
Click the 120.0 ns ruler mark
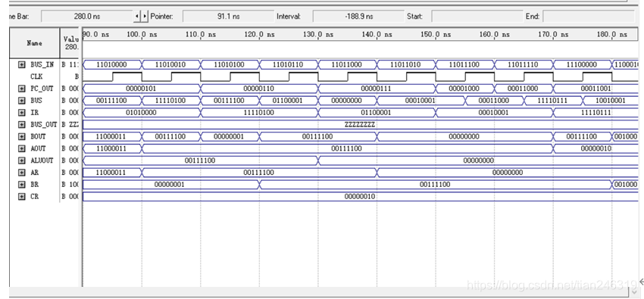tap(259, 35)
